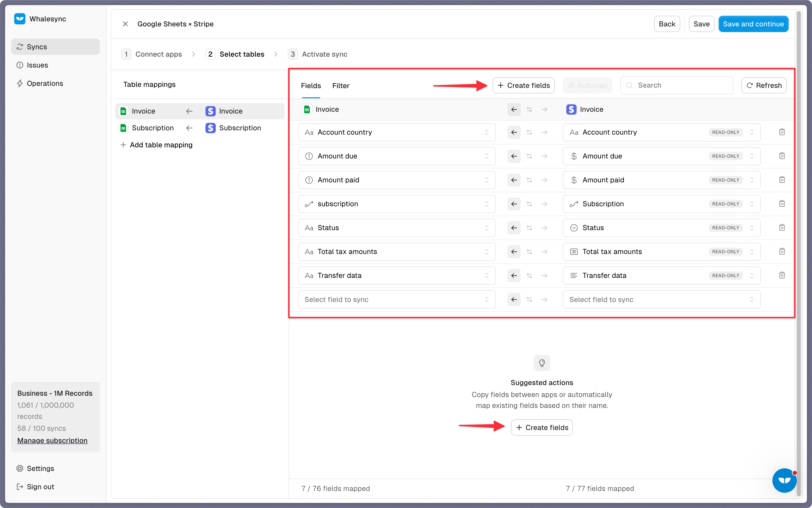Open Settings in the sidebar
This screenshot has height=508, width=812.
(x=55, y=468)
